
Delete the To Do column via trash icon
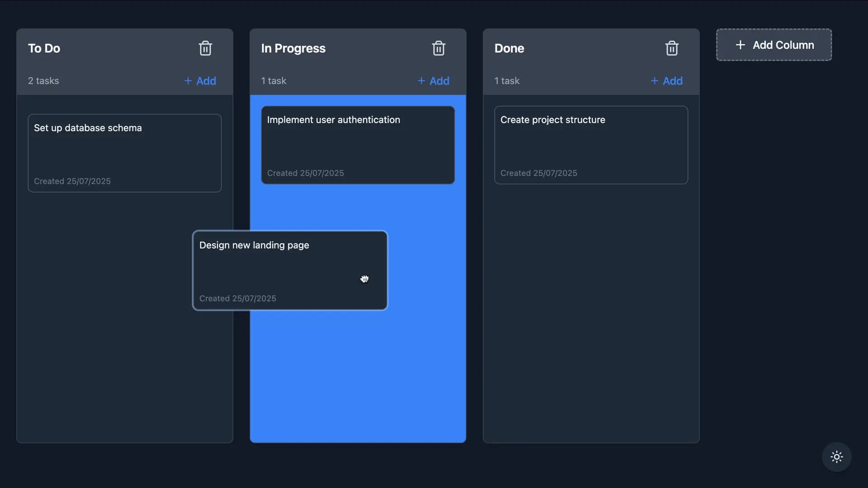[205, 48]
